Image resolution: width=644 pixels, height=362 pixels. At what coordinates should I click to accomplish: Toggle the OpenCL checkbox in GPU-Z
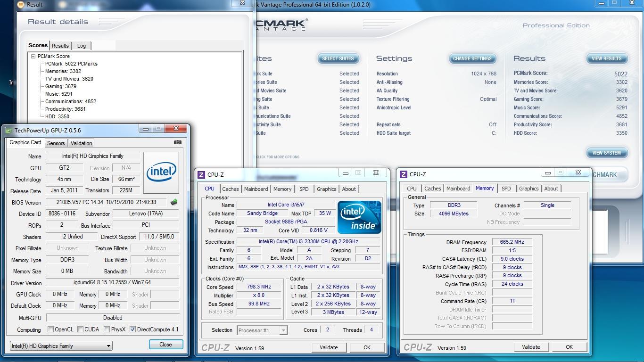(x=50, y=329)
